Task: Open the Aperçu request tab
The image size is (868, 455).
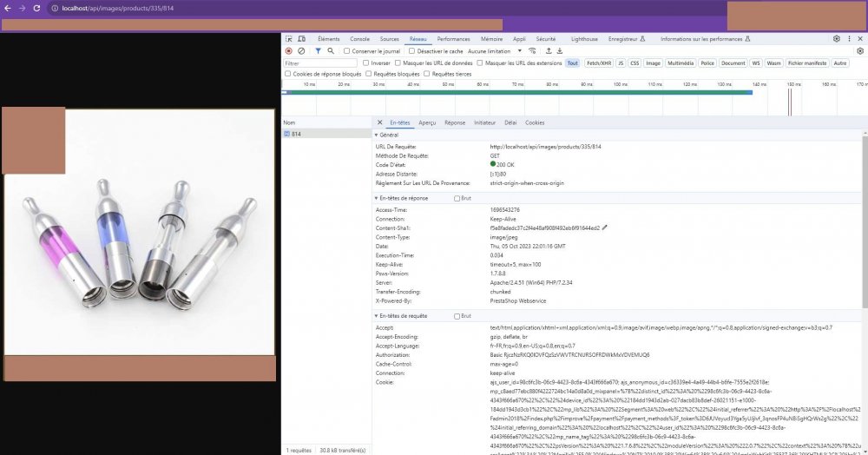Action: click(427, 123)
